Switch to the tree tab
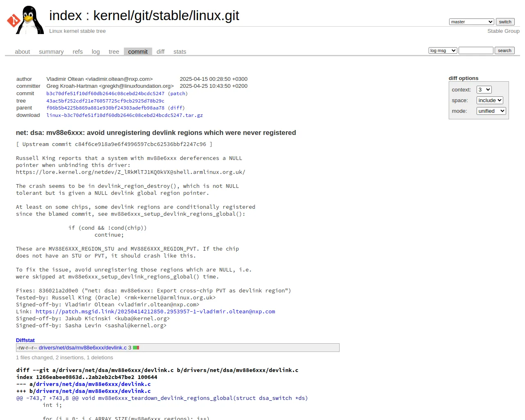Screen dimensions: 525x420 [x=114, y=52]
